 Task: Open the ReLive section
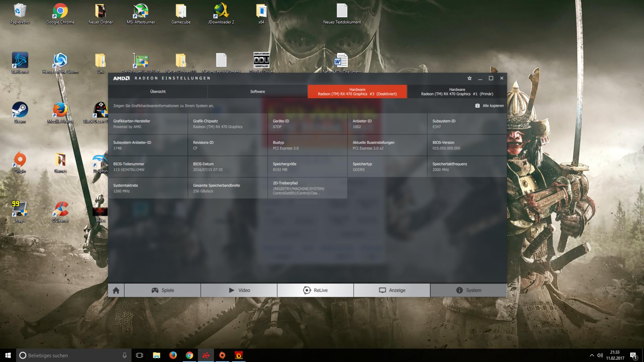[x=315, y=290]
